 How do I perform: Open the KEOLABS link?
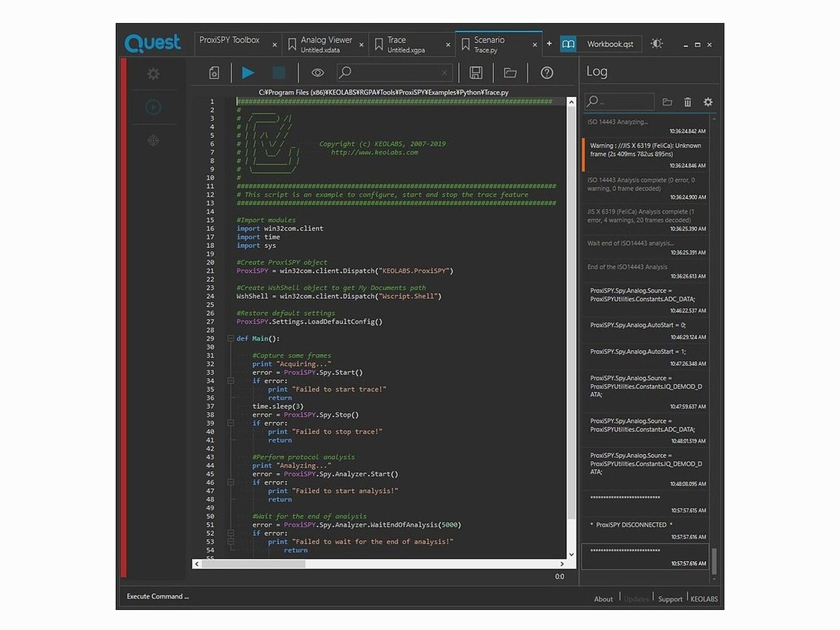pos(704,599)
